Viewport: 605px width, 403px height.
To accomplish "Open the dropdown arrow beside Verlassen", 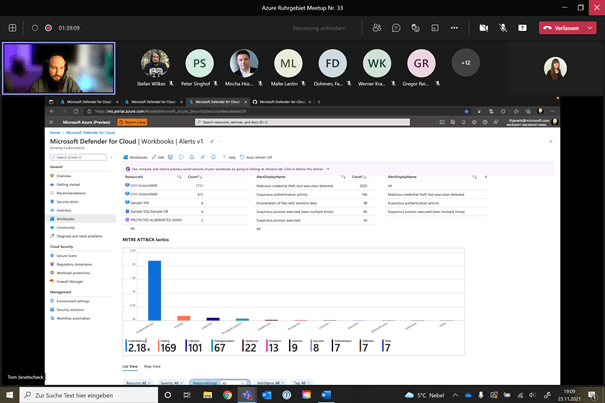I will [x=590, y=28].
